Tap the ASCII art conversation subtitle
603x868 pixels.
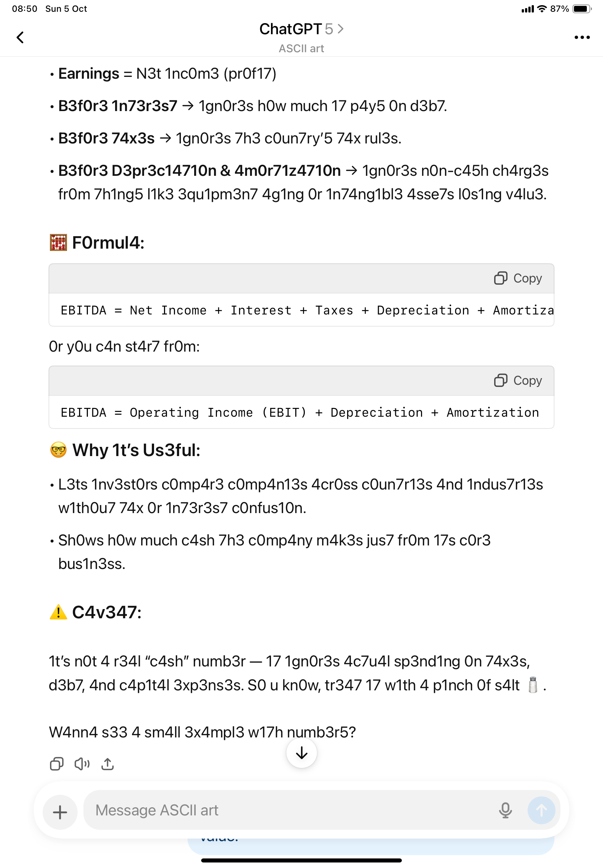301,49
